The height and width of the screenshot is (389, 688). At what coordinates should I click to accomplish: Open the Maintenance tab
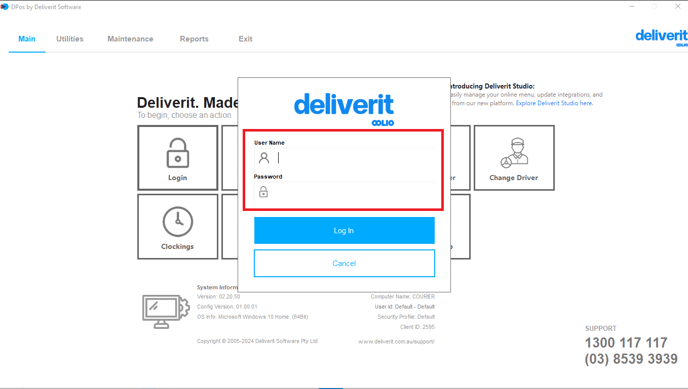[x=130, y=39]
